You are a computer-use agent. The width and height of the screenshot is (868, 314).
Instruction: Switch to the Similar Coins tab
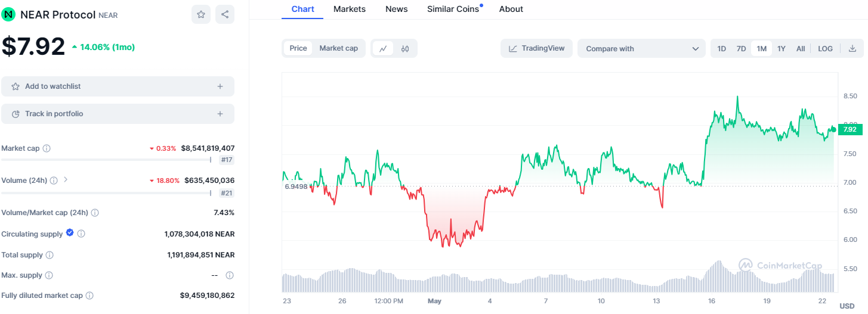453,9
